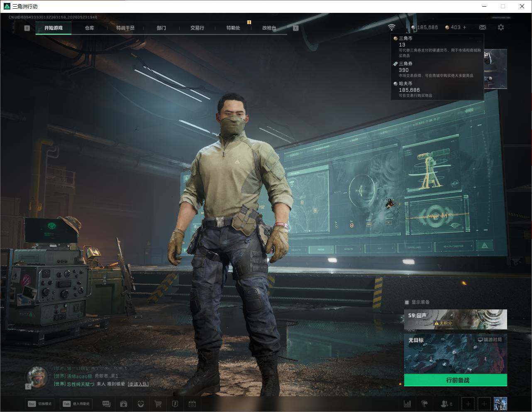
Task: Check the network signal icon
Action: [x=391, y=27]
